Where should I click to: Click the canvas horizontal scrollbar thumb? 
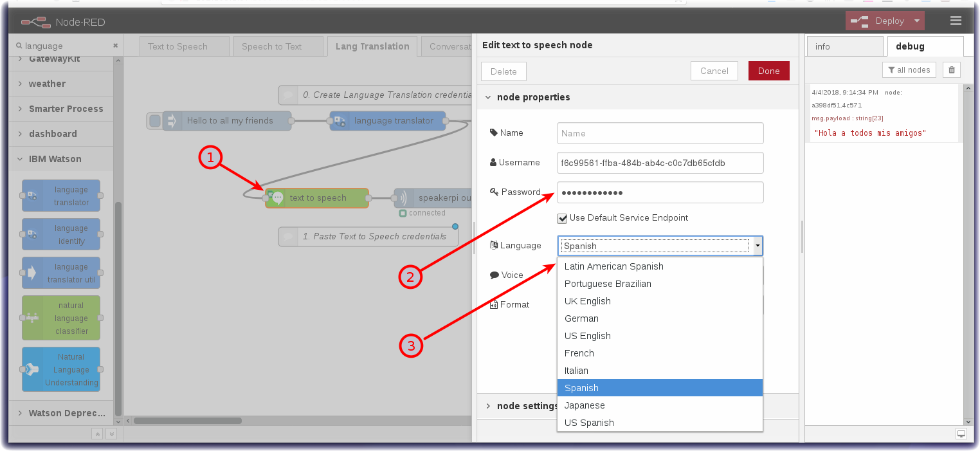[x=188, y=421]
